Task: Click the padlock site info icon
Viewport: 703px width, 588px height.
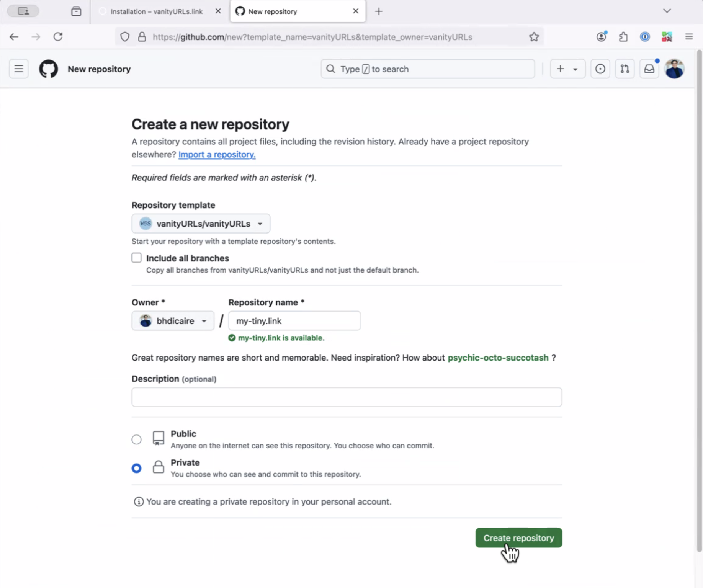Action: [142, 37]
